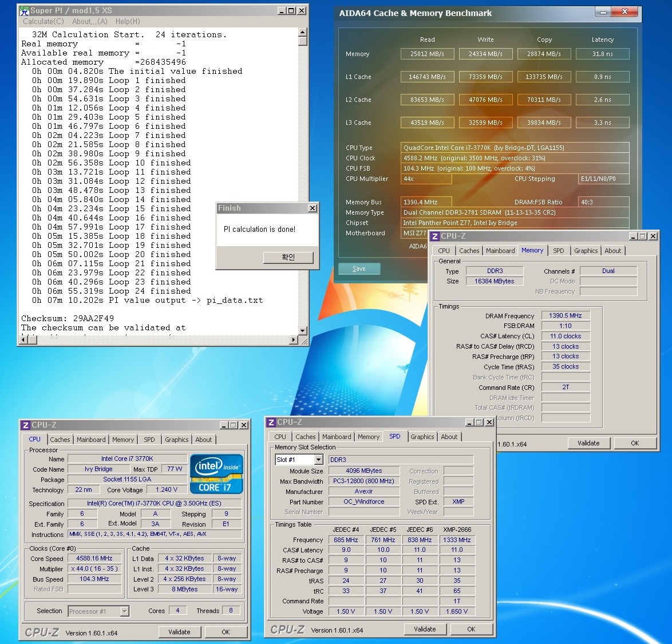
Task: Select Mainboard tab in CPU-Z SPD window
Action: coord(337,437)
